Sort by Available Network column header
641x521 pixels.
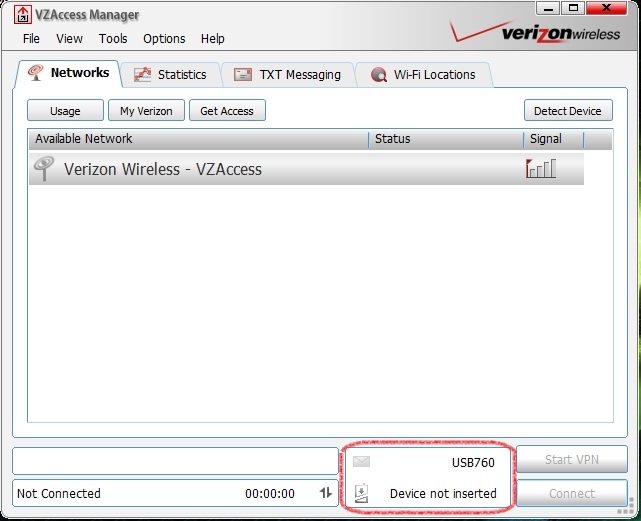(x=199, y=139)
